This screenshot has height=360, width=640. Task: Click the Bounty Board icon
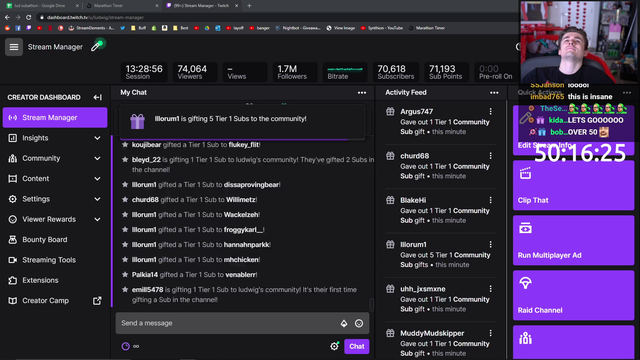point(13,240)
